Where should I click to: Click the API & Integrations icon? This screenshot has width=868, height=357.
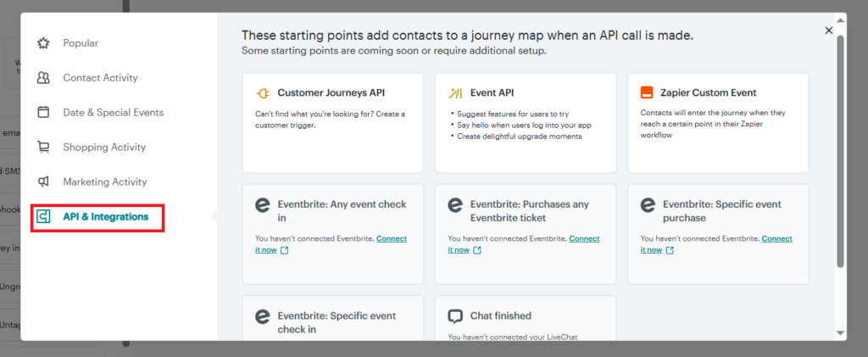pos(43,216)
